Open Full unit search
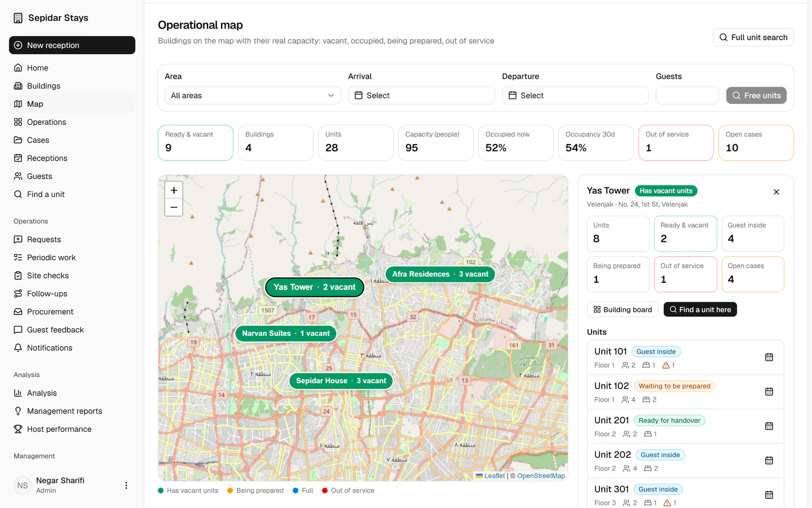 (753, 37)
